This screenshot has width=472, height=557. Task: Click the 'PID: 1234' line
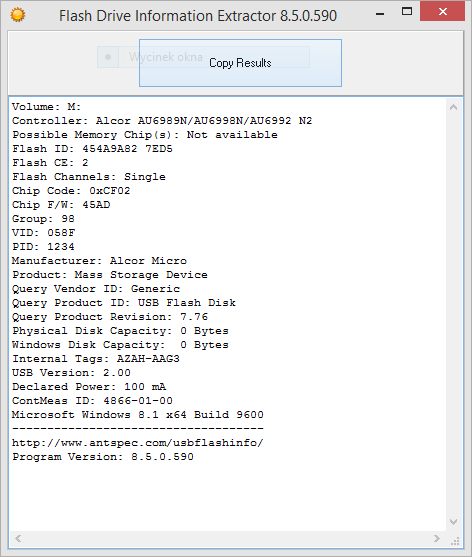click(x=43, y=247)
